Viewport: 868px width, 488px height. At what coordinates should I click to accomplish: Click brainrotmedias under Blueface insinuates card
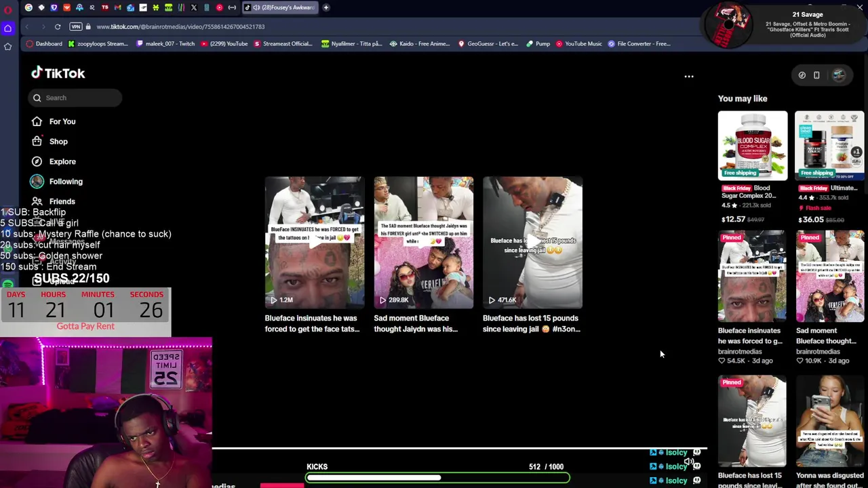(x=740, y=352)
